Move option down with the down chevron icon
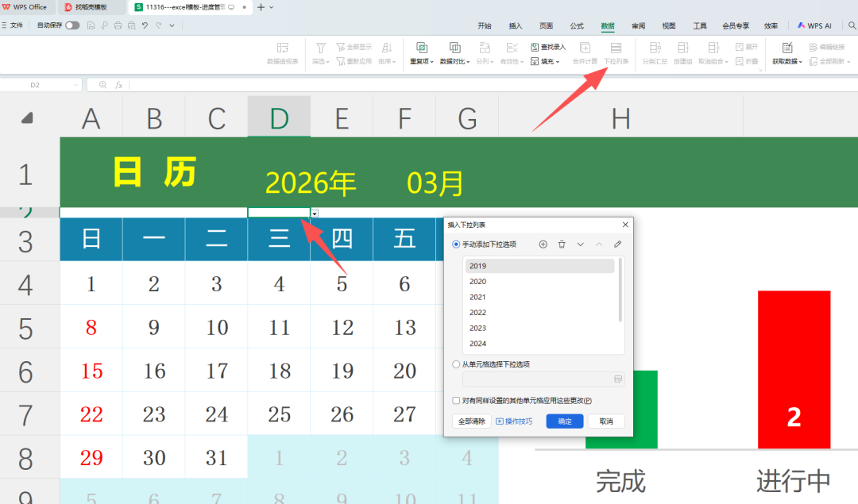 coord(580,244)
